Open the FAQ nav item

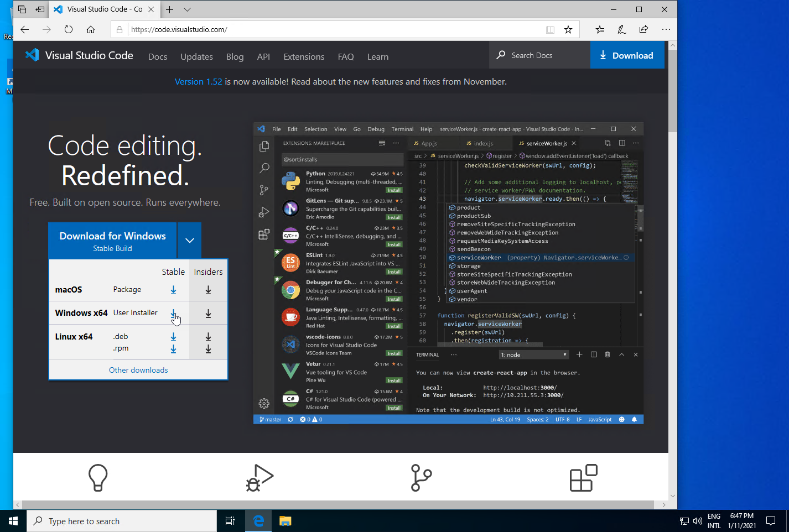[x=346, y=56]
